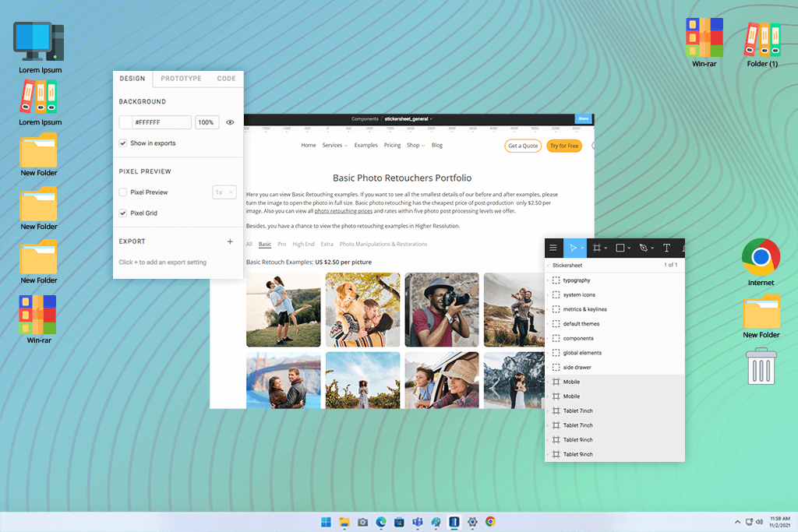Open the man with camera thumbnail

click(x=442, y=310)
